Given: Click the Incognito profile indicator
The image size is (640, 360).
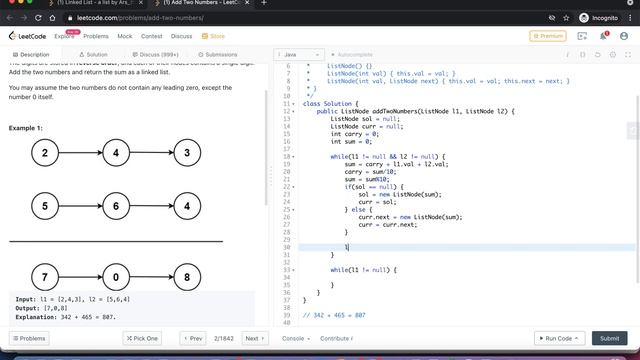Looking at the screenshot, I should tap(598, 18).
